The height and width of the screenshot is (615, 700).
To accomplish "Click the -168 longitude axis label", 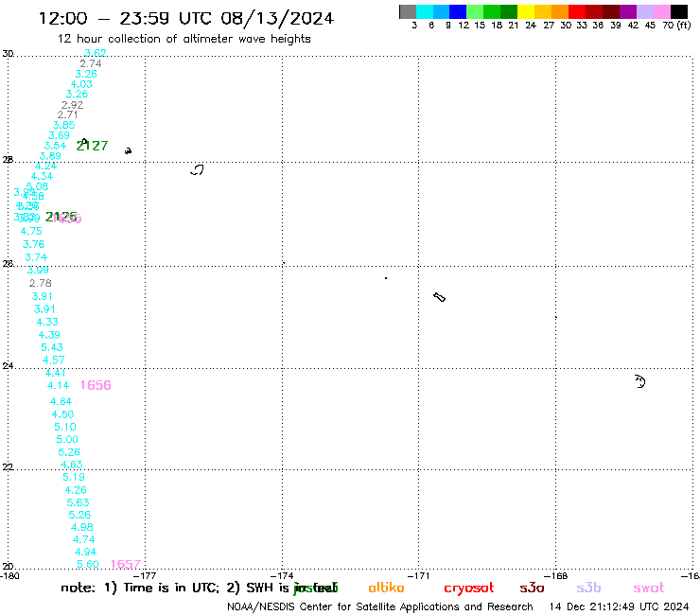I will 555,575.
